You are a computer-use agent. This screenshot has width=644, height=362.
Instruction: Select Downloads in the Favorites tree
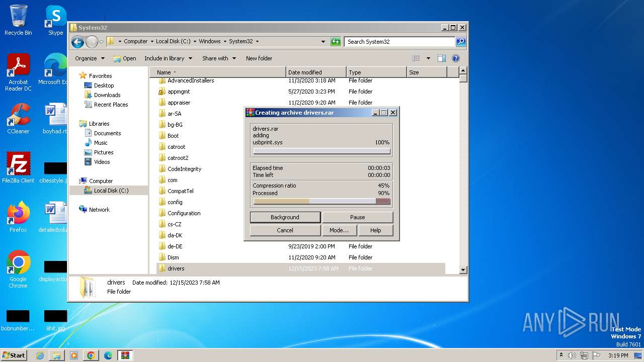tap(107, 95)
